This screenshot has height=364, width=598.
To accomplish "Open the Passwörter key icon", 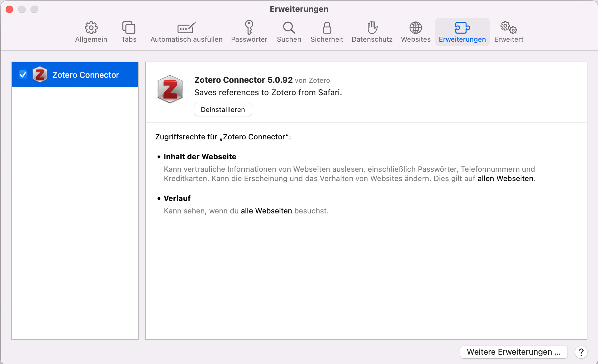I will pyautogui.click(x=249, y=27).
